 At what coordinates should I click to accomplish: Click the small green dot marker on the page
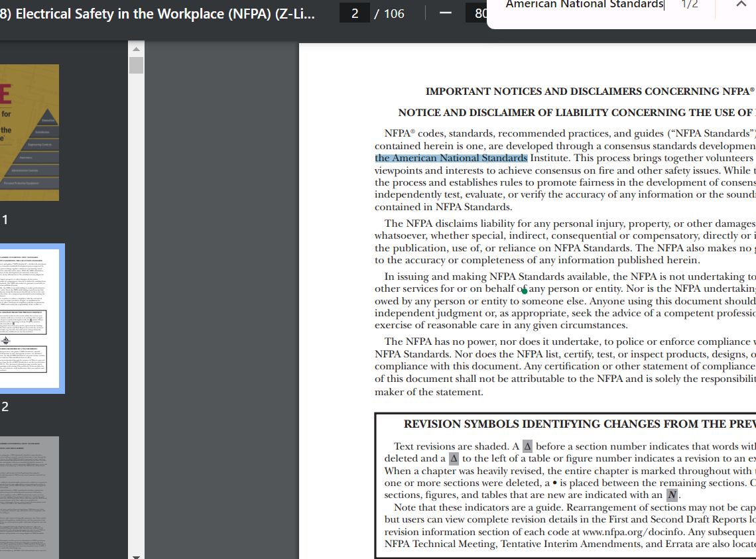click(525, 290)
